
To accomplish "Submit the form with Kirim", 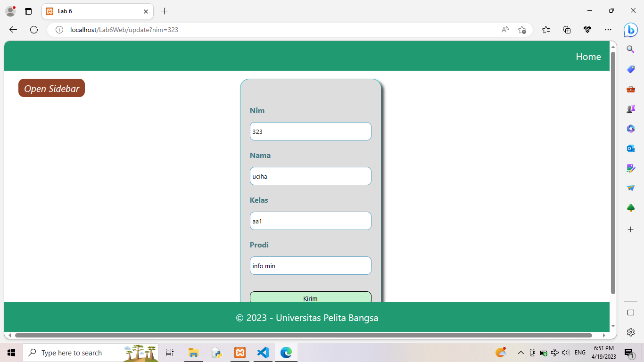I will pos(310,298).
